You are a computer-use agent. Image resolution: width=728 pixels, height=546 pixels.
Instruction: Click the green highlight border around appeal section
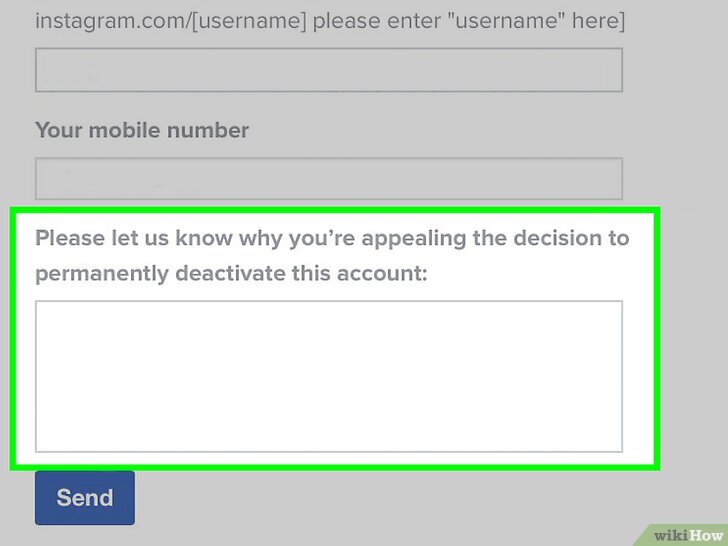tap(335, 210)
